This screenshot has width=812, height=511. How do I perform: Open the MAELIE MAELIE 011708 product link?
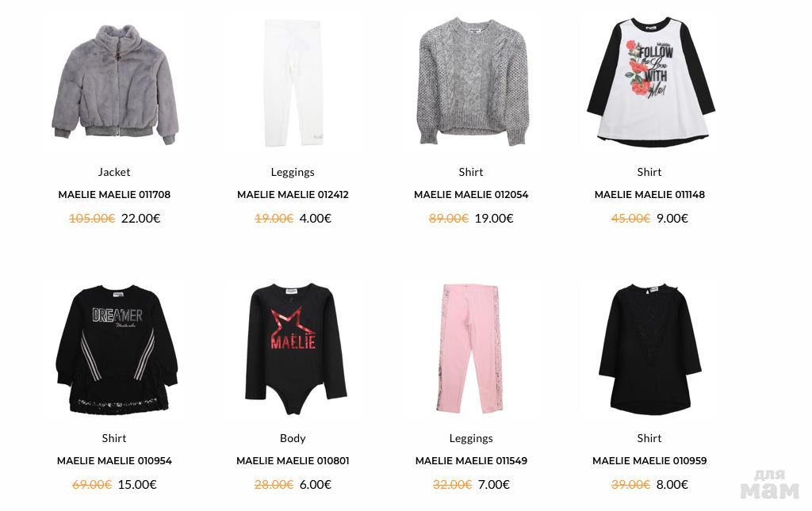(114, 195)
